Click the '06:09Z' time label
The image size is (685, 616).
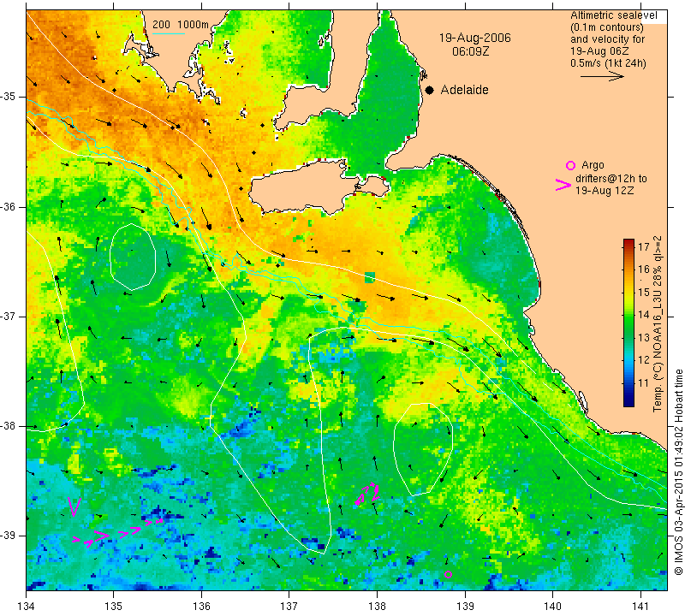click(x=470, y=51)
